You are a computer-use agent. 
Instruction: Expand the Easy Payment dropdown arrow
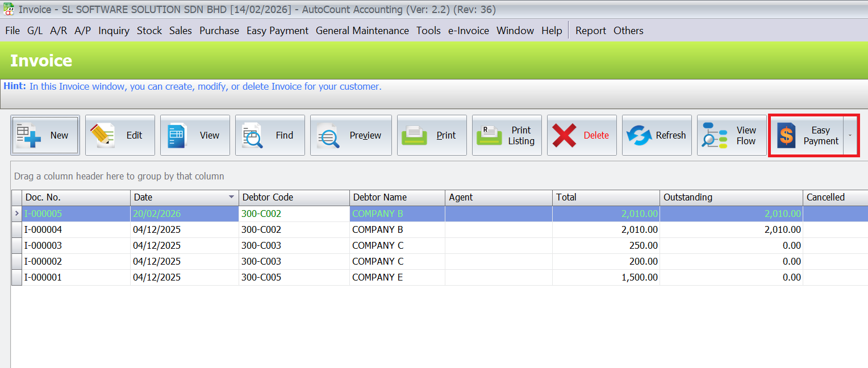pos(850,135)
